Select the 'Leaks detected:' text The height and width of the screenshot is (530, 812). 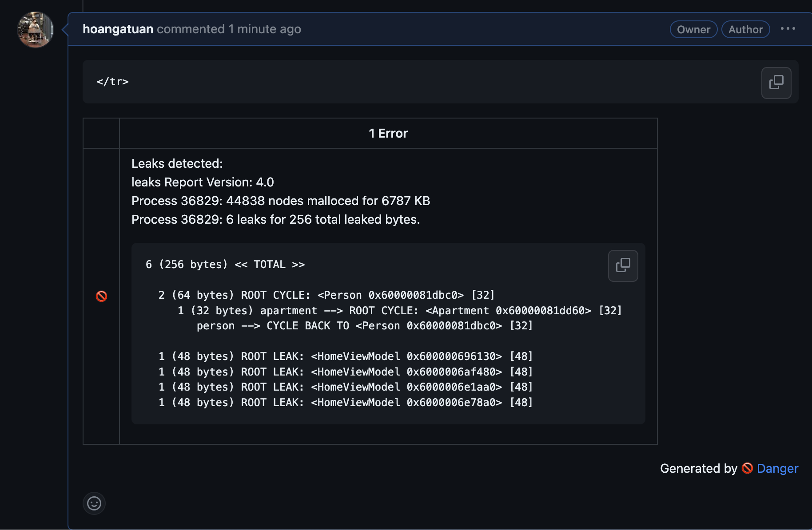pos(177,163)
